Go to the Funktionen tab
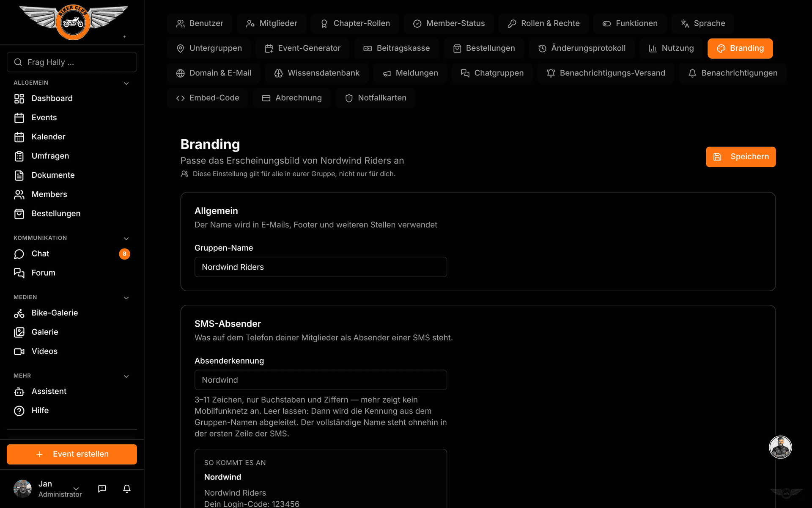Image resolution: width=812 pixels, height=508 pixels. (630, 24)
